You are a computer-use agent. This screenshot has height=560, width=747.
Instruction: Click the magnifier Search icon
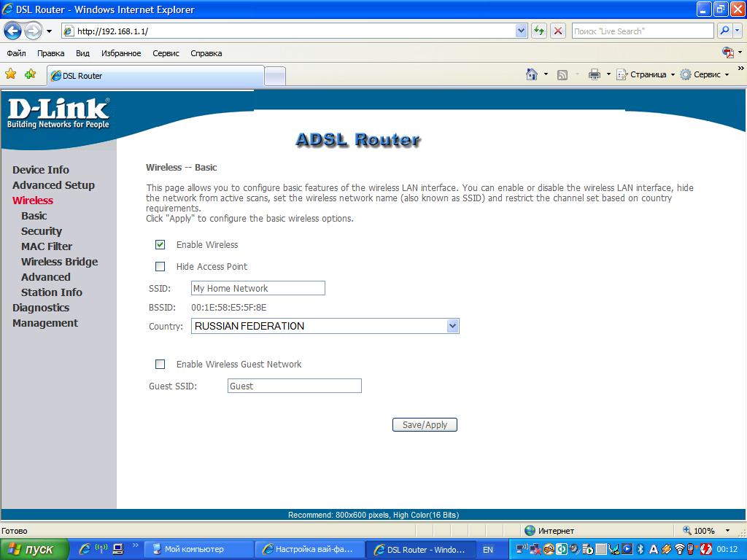[x=724, y=31]
